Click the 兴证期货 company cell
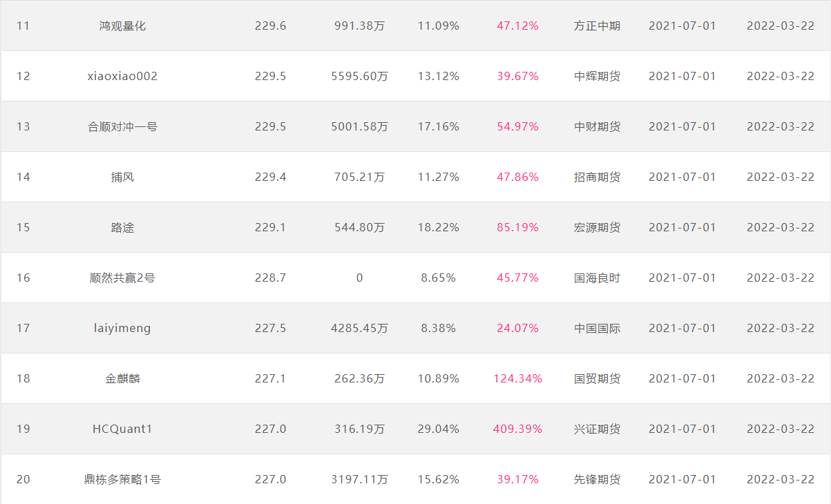Viewport: 831px width, 504px height. point(597,429)
